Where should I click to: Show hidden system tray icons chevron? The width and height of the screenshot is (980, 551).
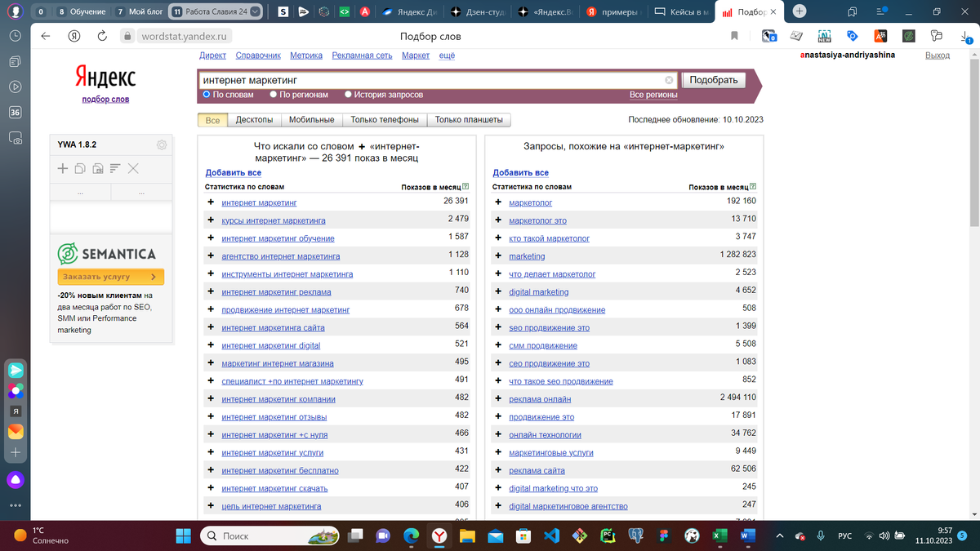point(779,535)
